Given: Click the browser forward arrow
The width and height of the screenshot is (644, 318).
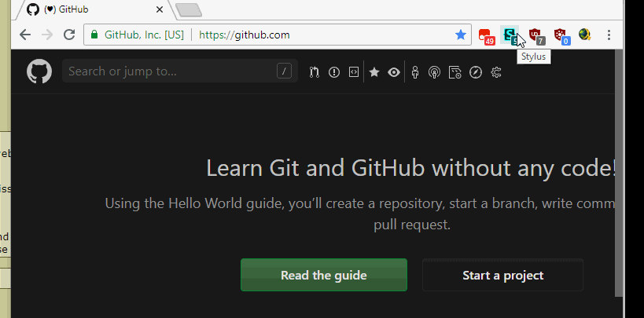Looking at the screenshot, I should coord(47,35).
